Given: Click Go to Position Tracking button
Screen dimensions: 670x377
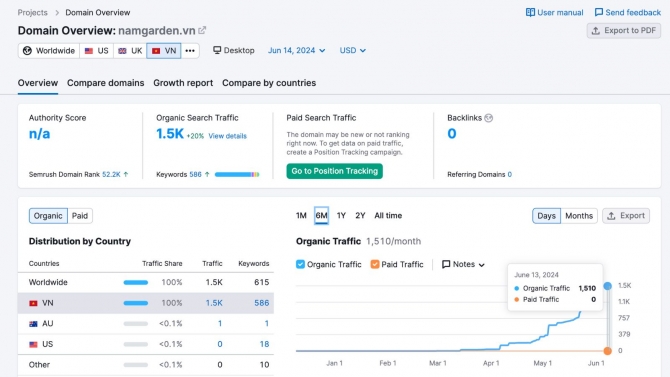Looking at the screenshot, I should pos(335,171).
